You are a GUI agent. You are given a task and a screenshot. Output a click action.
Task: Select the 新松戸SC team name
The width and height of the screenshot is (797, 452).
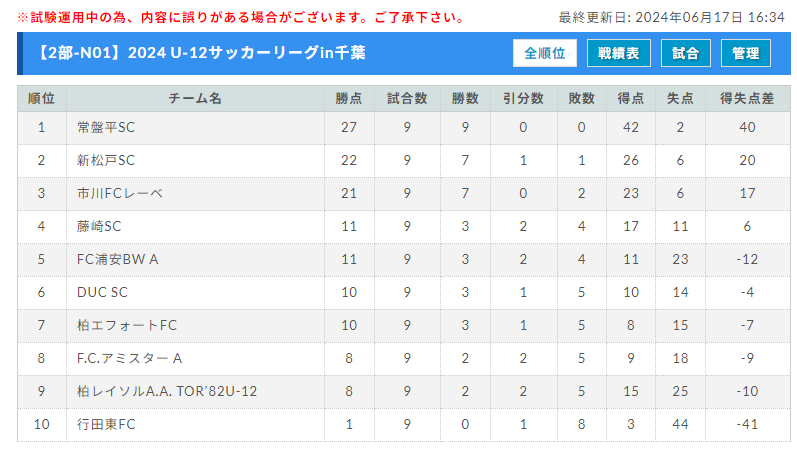click(106, 161)
